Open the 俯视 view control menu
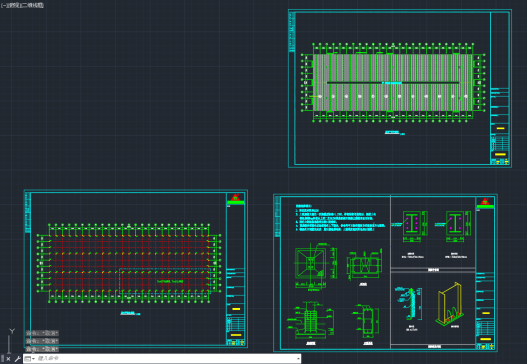Screen dimensions: 527x364 (13, 5)
